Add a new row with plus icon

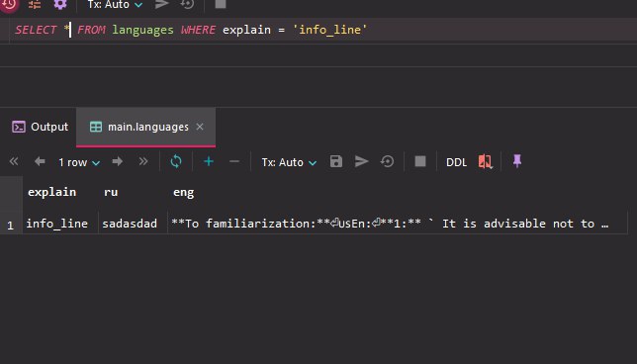pos(209,161)
